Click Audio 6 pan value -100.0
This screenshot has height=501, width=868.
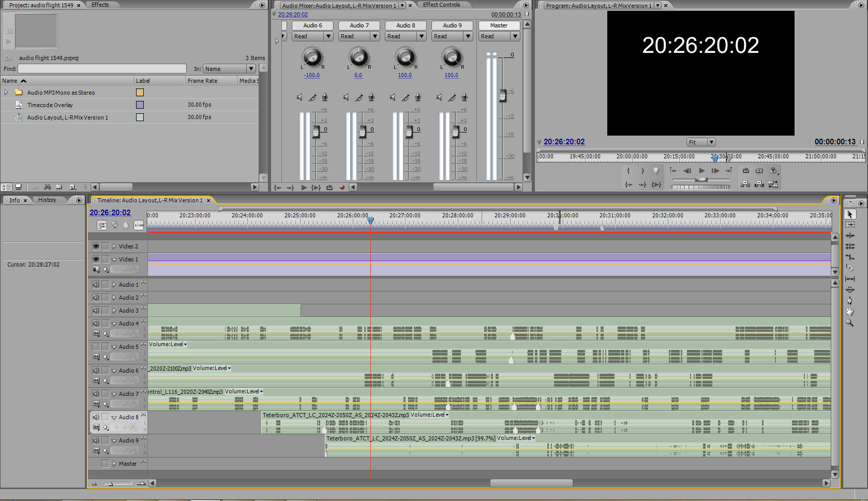click(x=311, y=76)
